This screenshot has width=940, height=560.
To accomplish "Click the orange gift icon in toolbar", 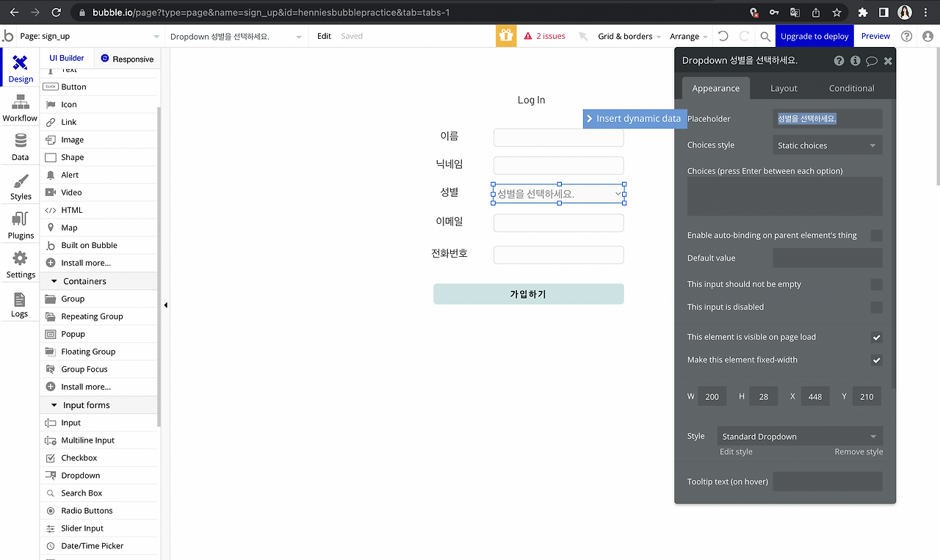I will (x=506, y=35).
